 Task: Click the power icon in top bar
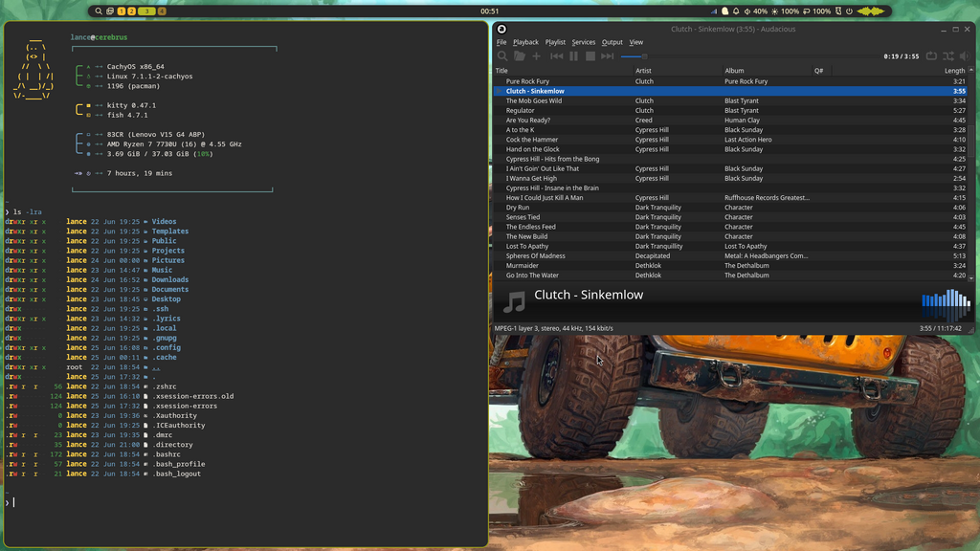pyautogui.click(x=849, y=11)
